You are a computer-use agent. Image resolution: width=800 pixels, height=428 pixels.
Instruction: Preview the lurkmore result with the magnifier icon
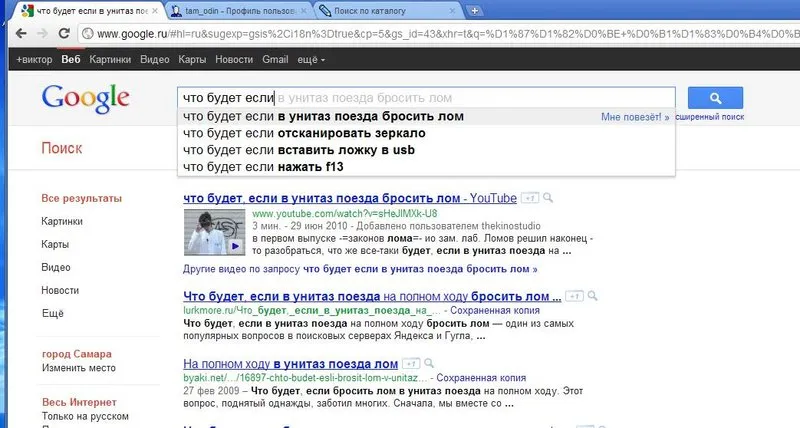(592, 296)
